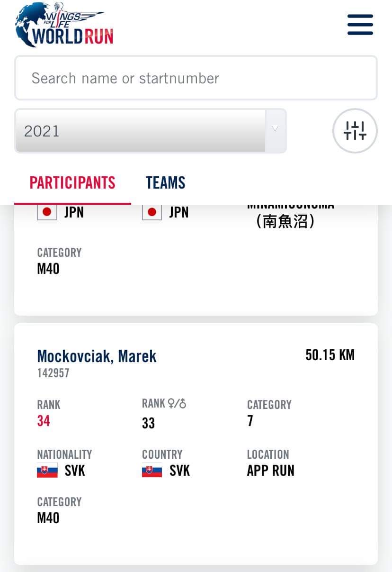The width and height of the screenshot is (392, 572).
Task: Open Mockovciak, Marek participant name
Action: point(97,356)
